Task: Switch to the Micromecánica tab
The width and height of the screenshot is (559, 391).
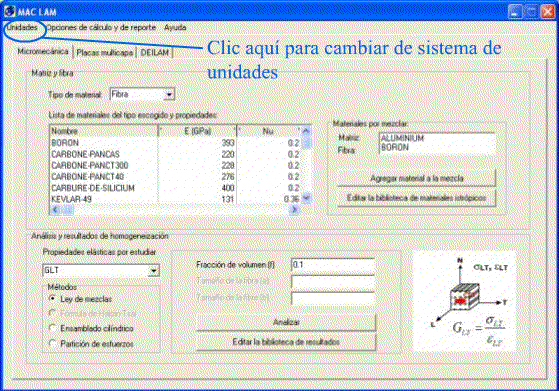Action: point(43,51)
